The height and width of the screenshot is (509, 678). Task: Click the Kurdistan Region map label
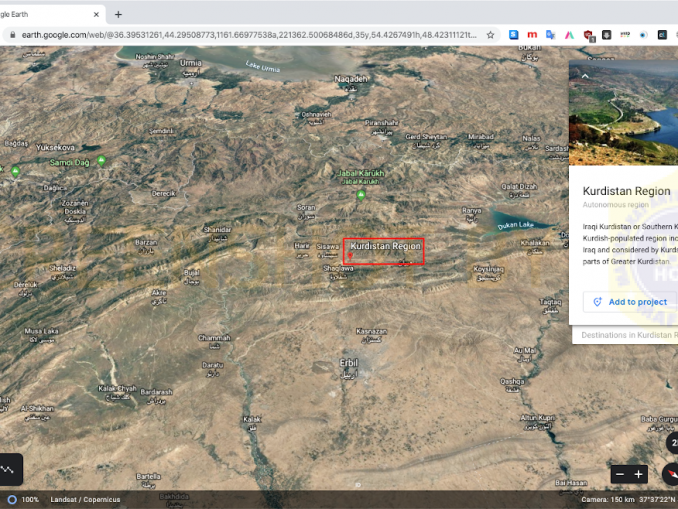tap(385, 246)
